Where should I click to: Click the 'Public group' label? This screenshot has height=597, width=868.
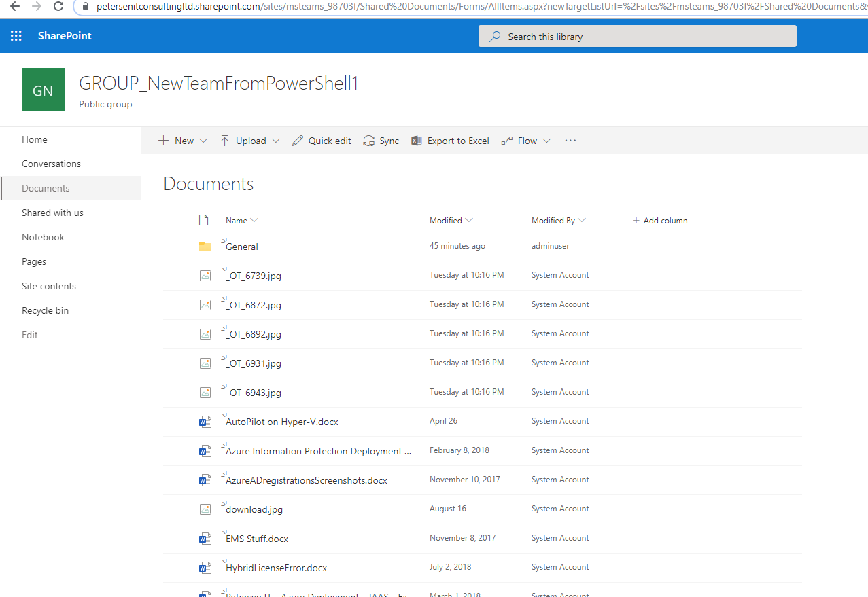point(105,104)
